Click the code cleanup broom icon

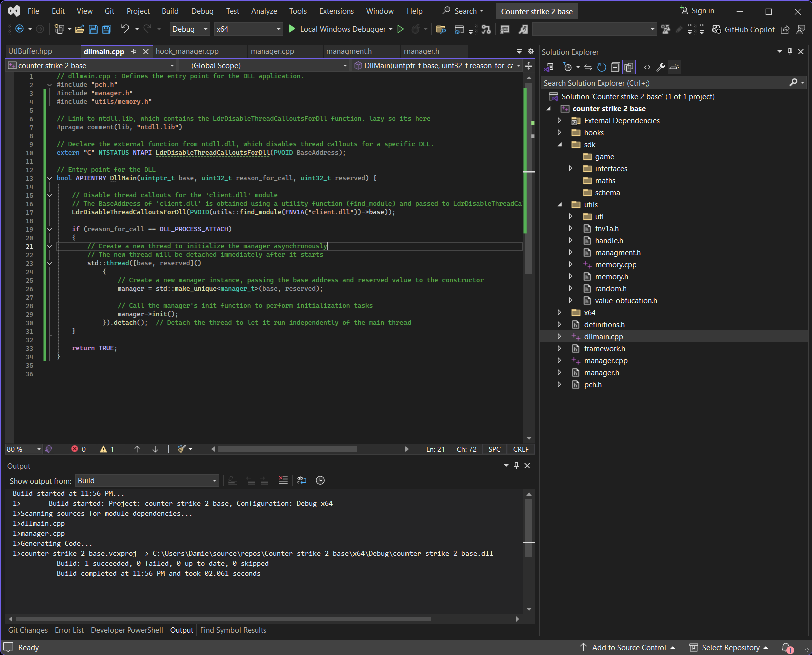tap(182, 449)
